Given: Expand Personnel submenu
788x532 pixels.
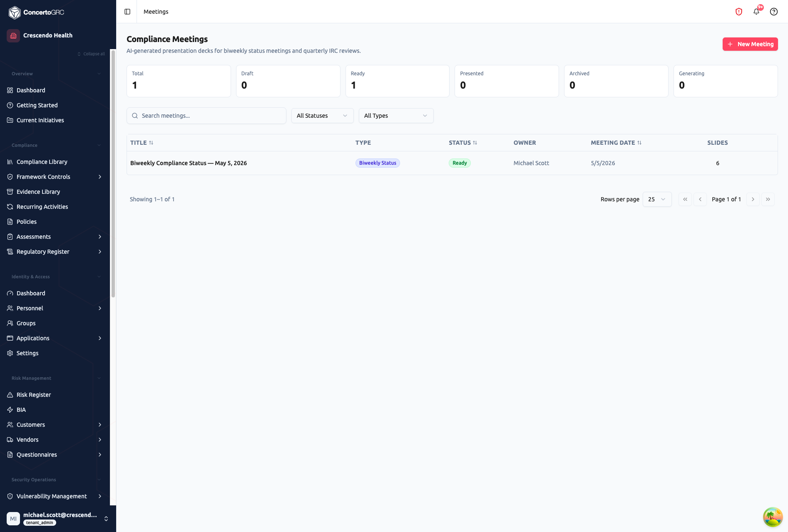Looking at the screenshot, I should pyautogui.click(x=100, y=308).
